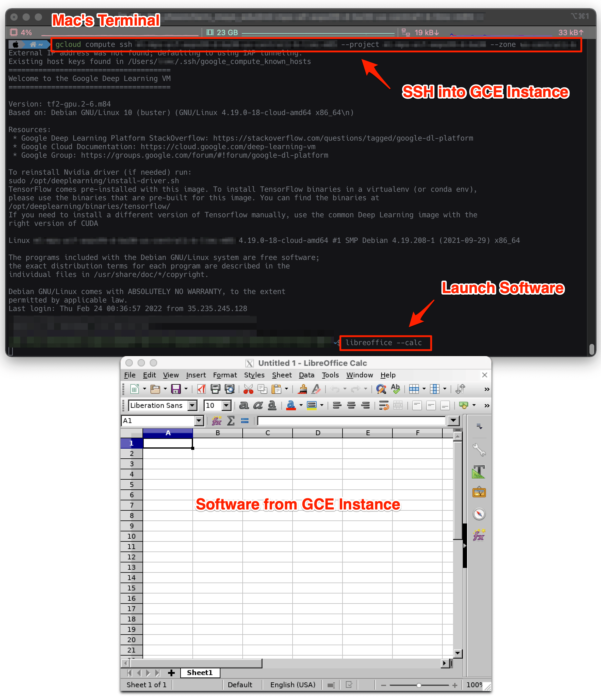Click the Export as PDF icon

(202, 389)
